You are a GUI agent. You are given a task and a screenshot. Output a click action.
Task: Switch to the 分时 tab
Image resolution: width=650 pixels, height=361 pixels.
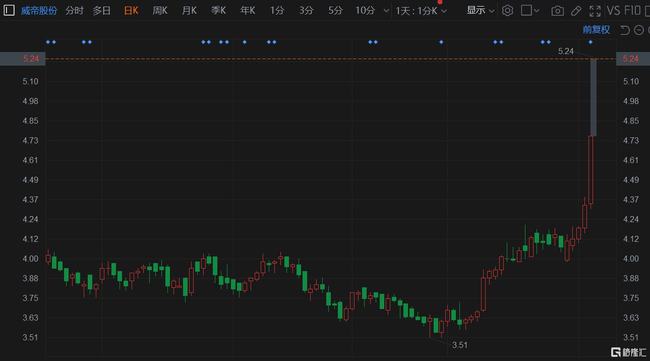click(75, 11)
